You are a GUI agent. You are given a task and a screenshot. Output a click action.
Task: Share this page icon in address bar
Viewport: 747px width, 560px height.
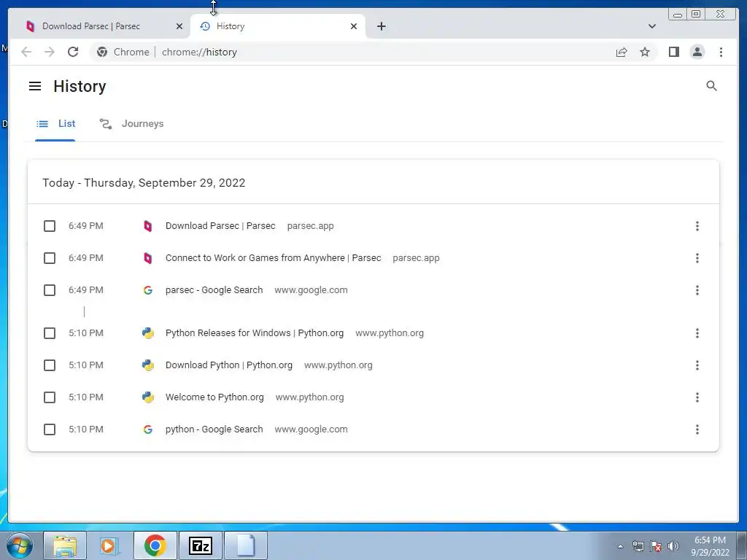coord(622,52)
